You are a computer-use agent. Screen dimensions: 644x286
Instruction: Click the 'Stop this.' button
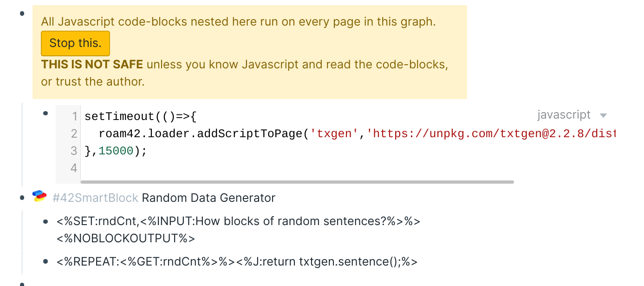(x=75, y=43)
